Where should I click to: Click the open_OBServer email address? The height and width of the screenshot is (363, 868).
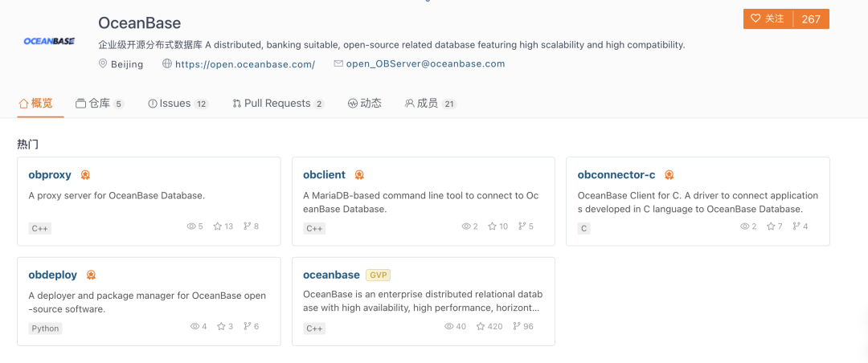tap(425, 64)
